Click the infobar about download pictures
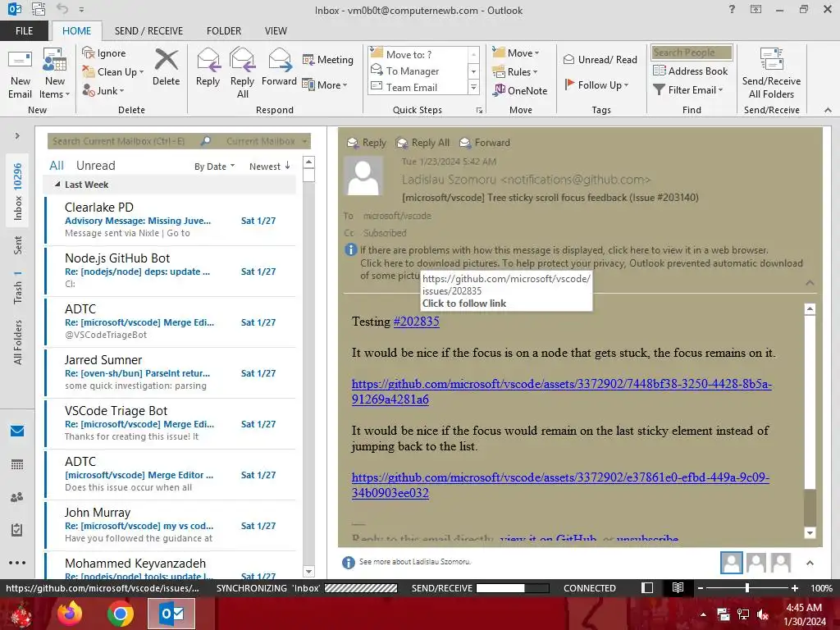Screen dimensions: 840x630 coord(582,263)
